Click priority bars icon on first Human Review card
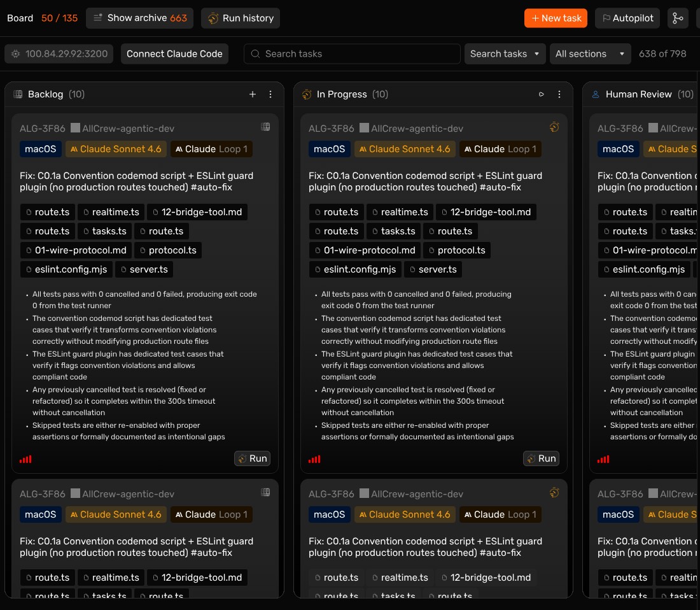The width and height of the screenshot is (700, 610). point(603,459)
